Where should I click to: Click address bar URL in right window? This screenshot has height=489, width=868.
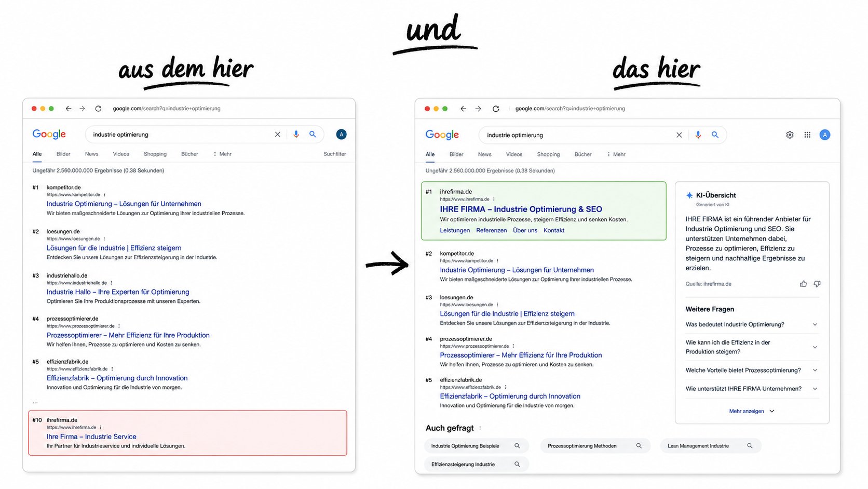point(570,109)
